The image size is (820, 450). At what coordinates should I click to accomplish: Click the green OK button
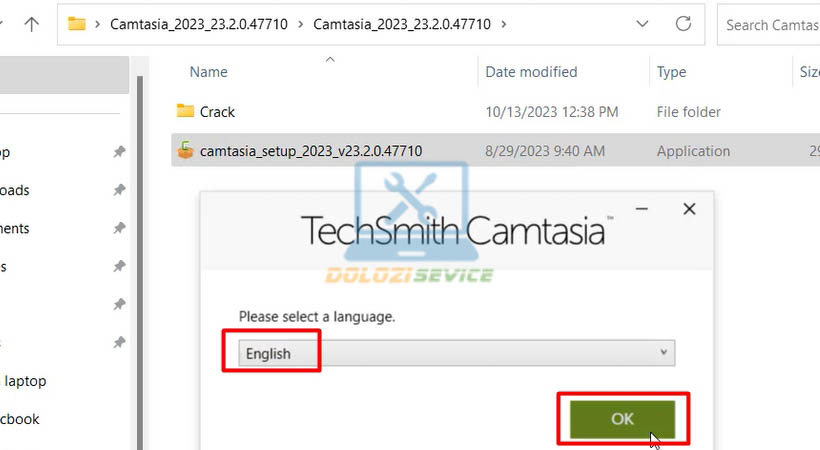coord(622,419)
